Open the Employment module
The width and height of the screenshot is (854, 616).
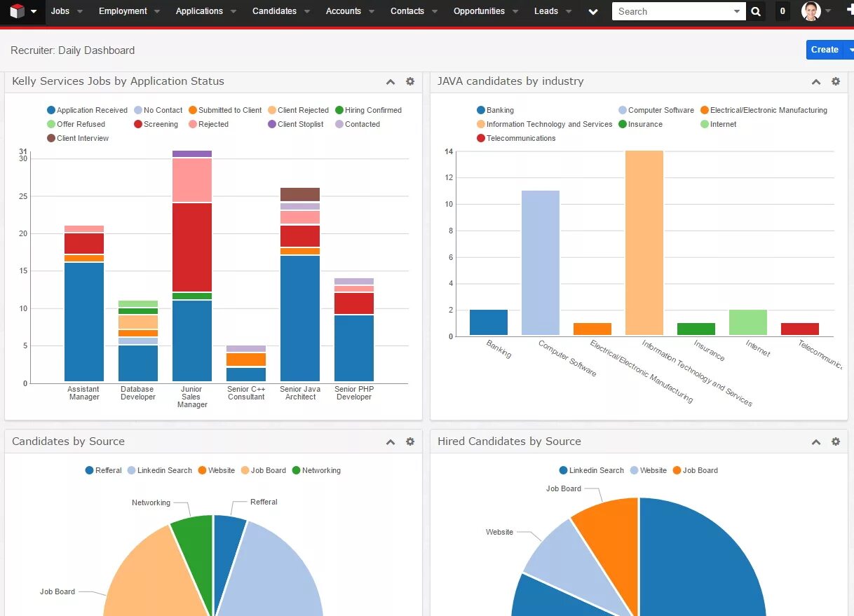point(123,11)
